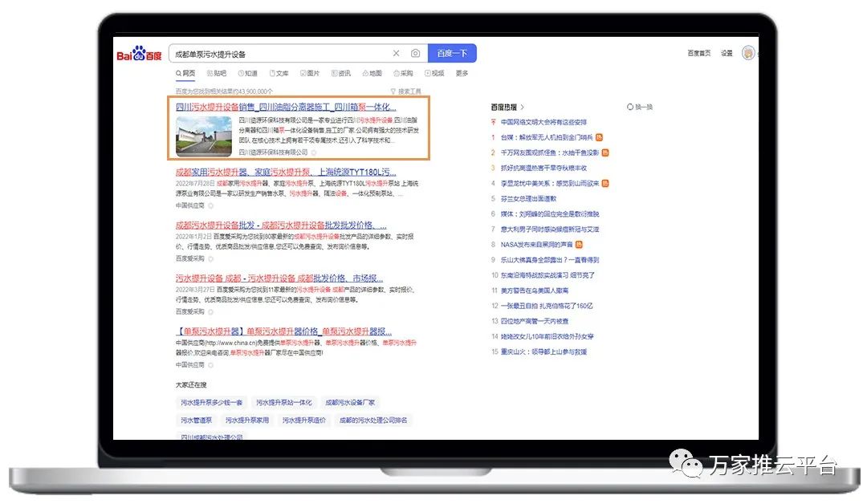Open the first result's building thumbnail
This screenshot has height=504, width=867.
(204, 136)
